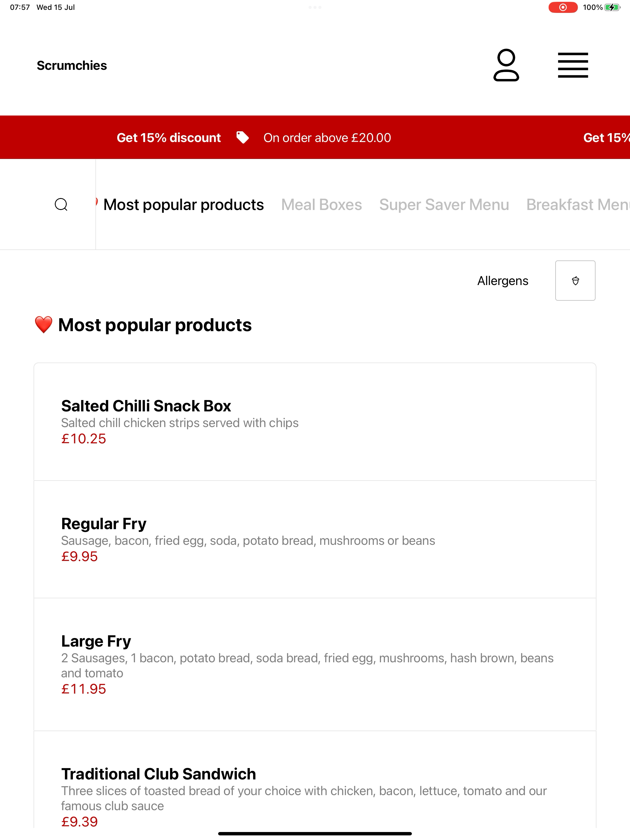Open the hamburger menu
This screenshot has height=840, width=630.
point(572,65)
